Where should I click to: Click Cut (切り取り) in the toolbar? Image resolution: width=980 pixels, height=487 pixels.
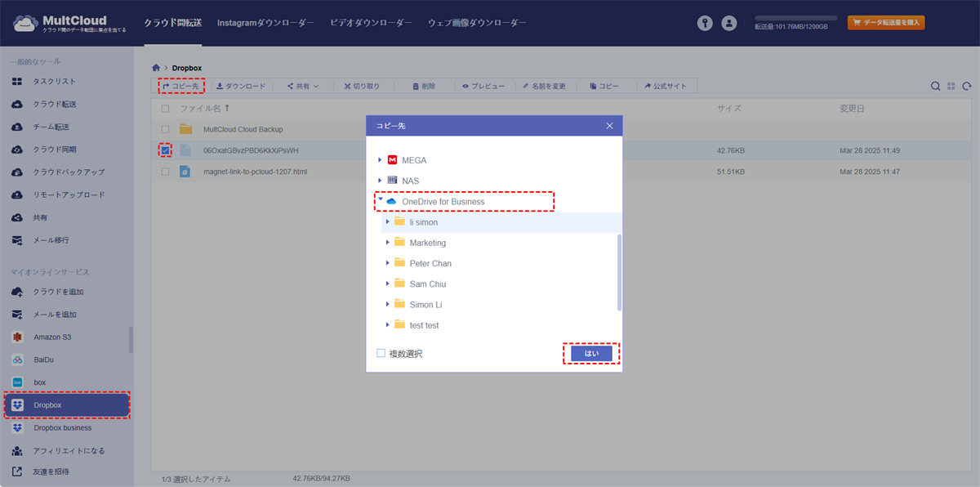pyautogui.click(x=362, y=86)
